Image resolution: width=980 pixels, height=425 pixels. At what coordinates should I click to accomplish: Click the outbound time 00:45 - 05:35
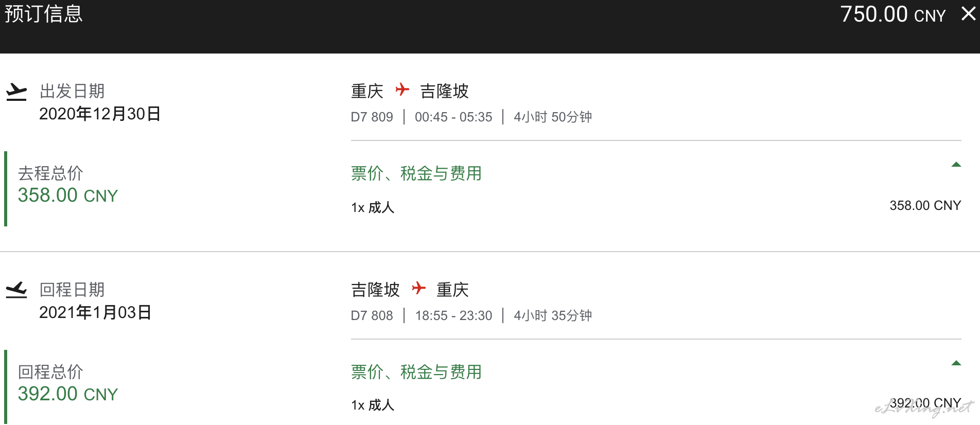(x=453, y=117)
